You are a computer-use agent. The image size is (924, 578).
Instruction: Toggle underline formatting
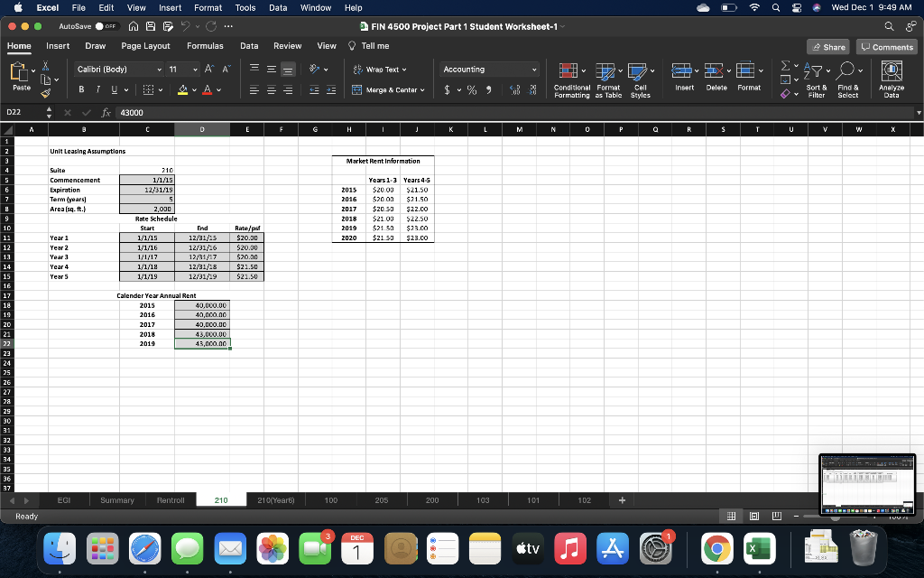click(x=112, y=88)
